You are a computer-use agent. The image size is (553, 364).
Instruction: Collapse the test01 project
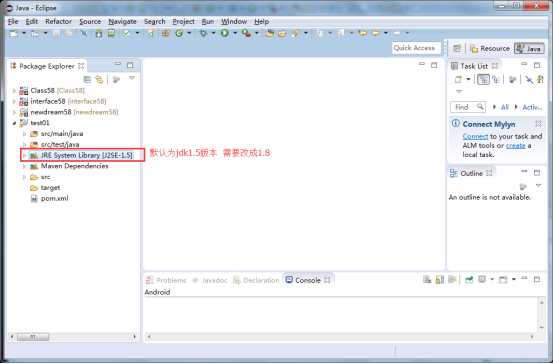[14, 123]
